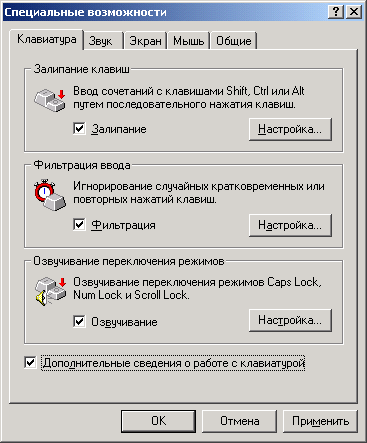
Task: Disable the Фильтрация checkbox
Action: 79,224
